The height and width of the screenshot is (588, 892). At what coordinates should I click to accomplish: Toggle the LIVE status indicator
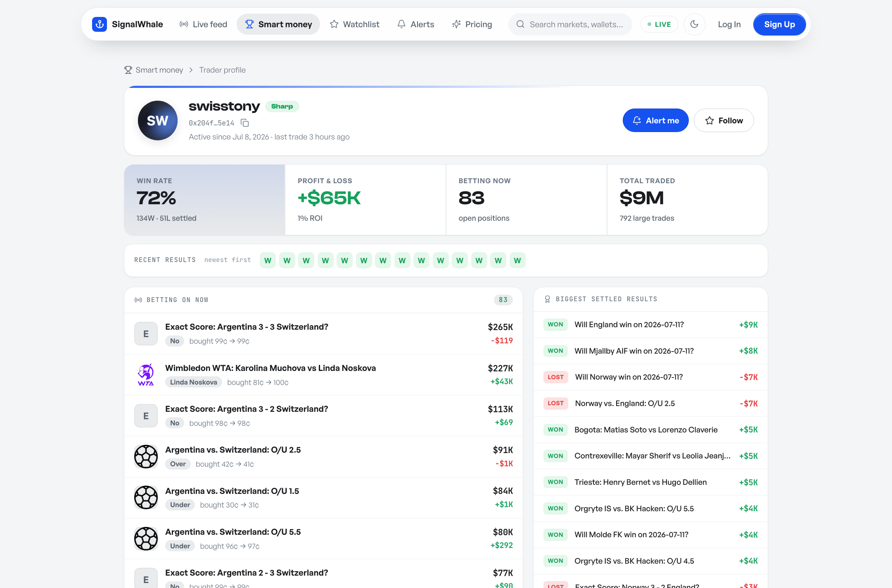[660, 24]
